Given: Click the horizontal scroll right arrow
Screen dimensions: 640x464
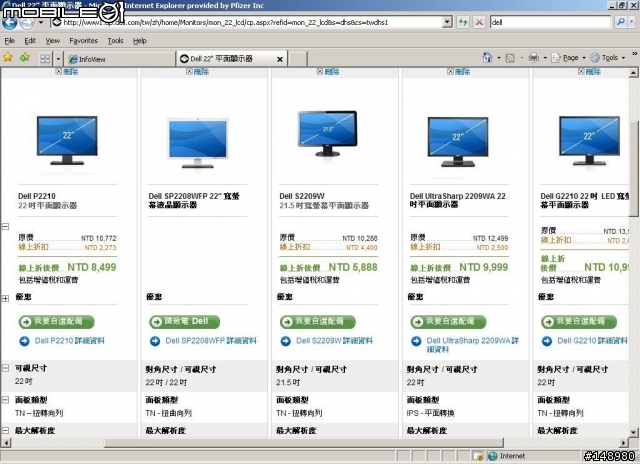Looking at the screenshot, I should [x=623, y=443].
